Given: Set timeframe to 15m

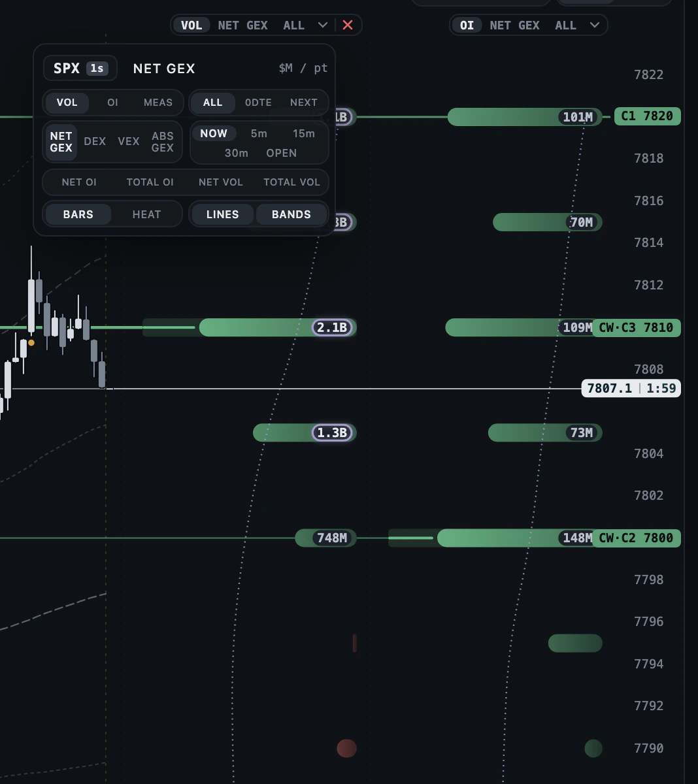Looking at the screenshot, I should click(303, 133).
